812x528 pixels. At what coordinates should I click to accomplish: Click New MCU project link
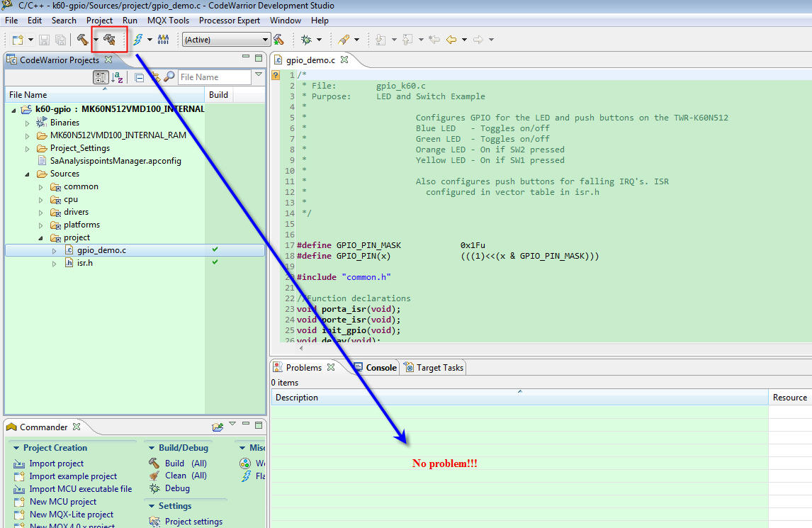click(x=62, y=502)
